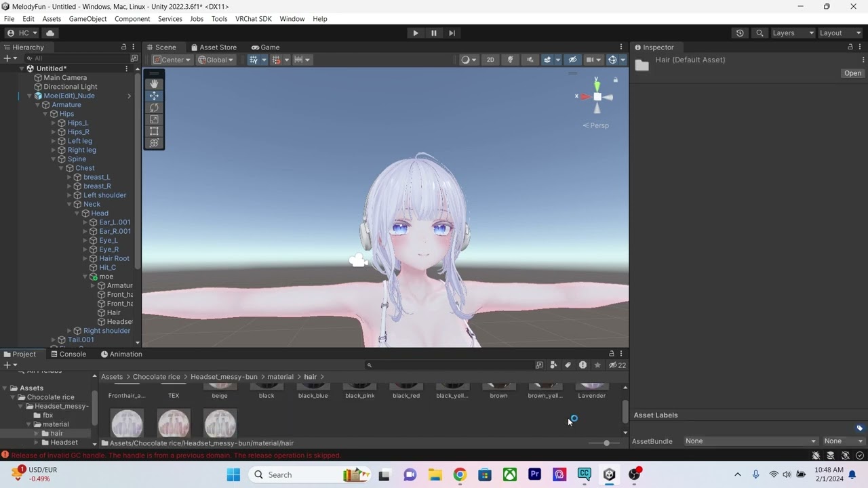Toggle grid snapping button

tap(276, 60)
